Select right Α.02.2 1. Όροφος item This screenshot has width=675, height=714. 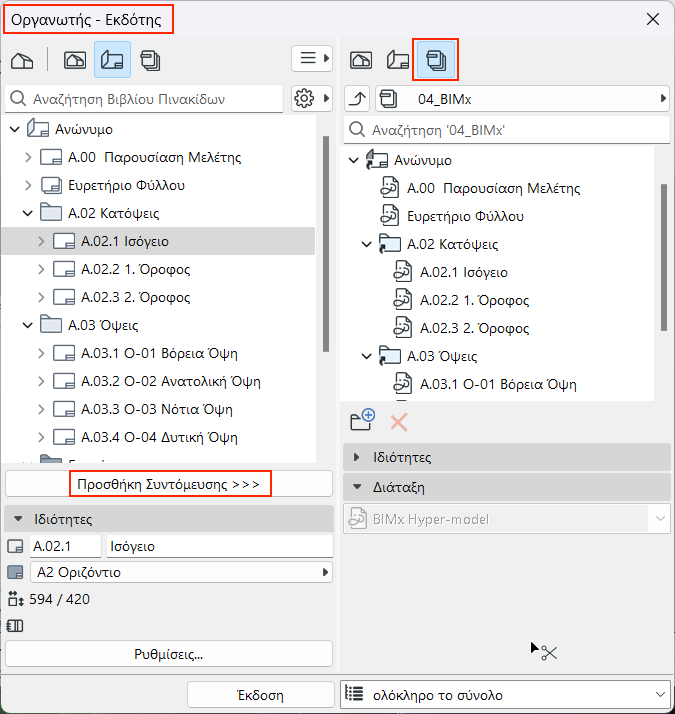474,301
